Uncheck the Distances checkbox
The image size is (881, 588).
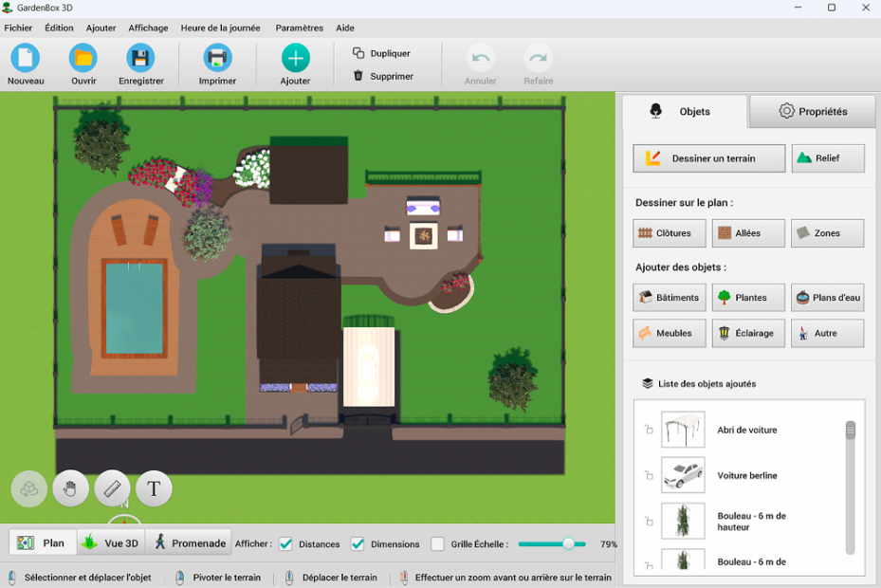click(285, 544)
